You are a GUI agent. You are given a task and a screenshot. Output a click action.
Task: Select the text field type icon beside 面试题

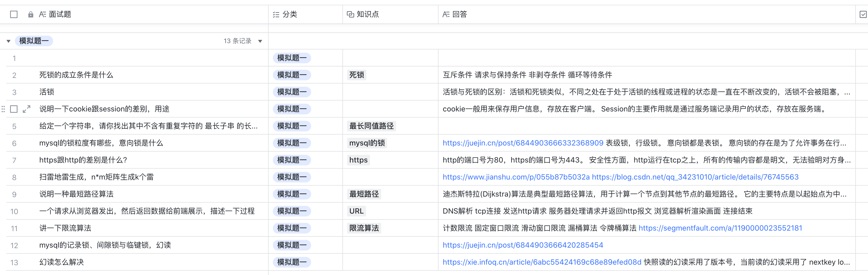42,14
